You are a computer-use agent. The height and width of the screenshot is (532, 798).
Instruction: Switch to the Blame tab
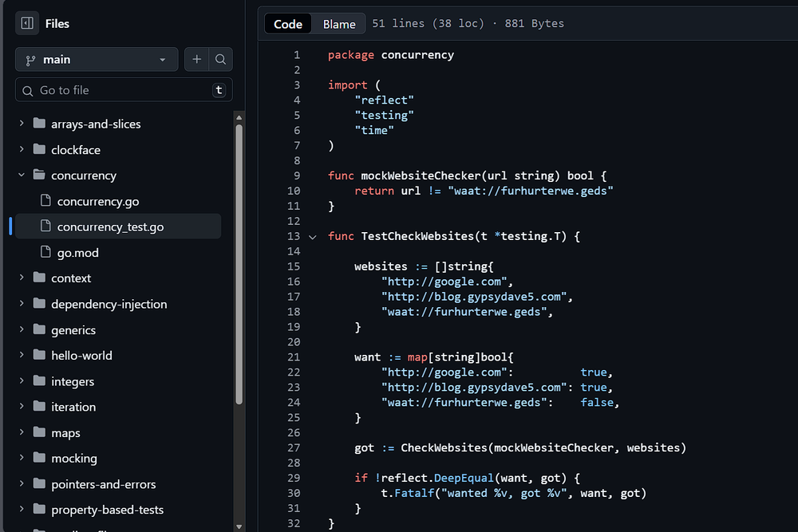pos(338,23)
